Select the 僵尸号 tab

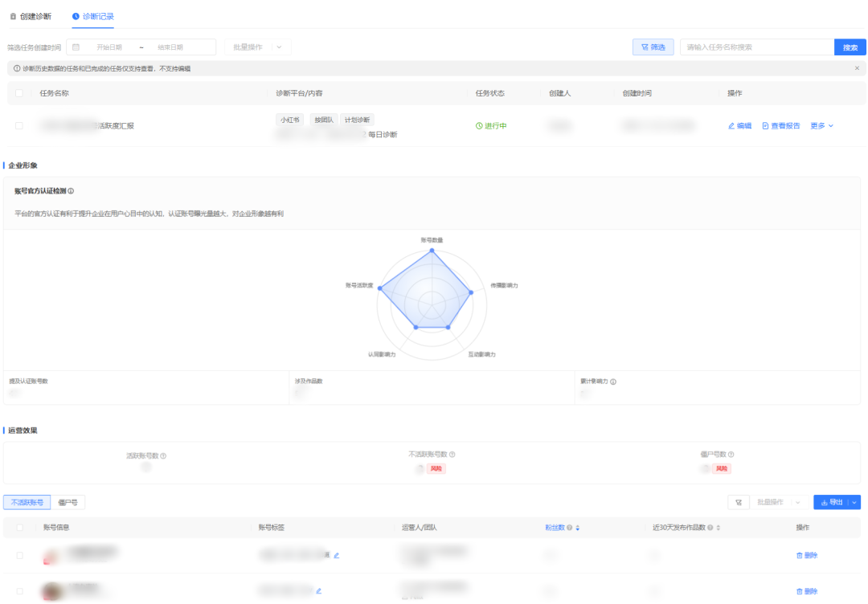tap(68, 502)
